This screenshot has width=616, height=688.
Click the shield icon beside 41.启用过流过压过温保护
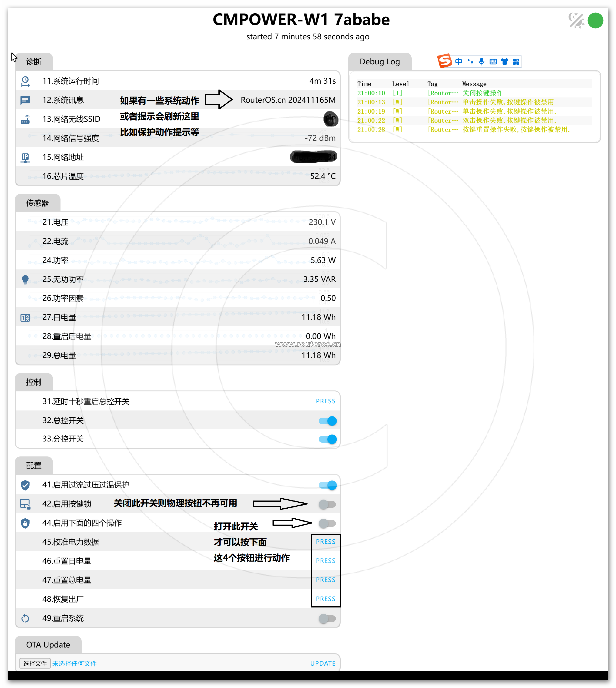point(25,485)
